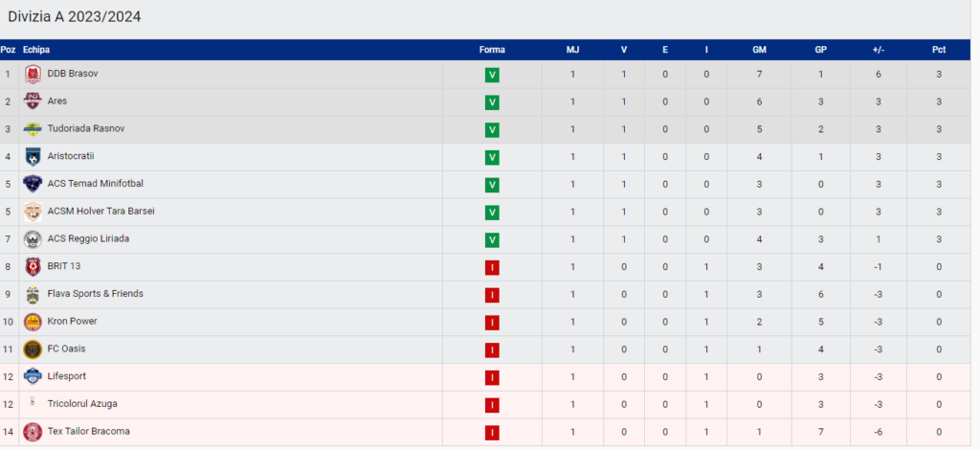Click the vertical scrollbar on the right
Viewport: 980px width, 450px height.
tap(975, 225)
